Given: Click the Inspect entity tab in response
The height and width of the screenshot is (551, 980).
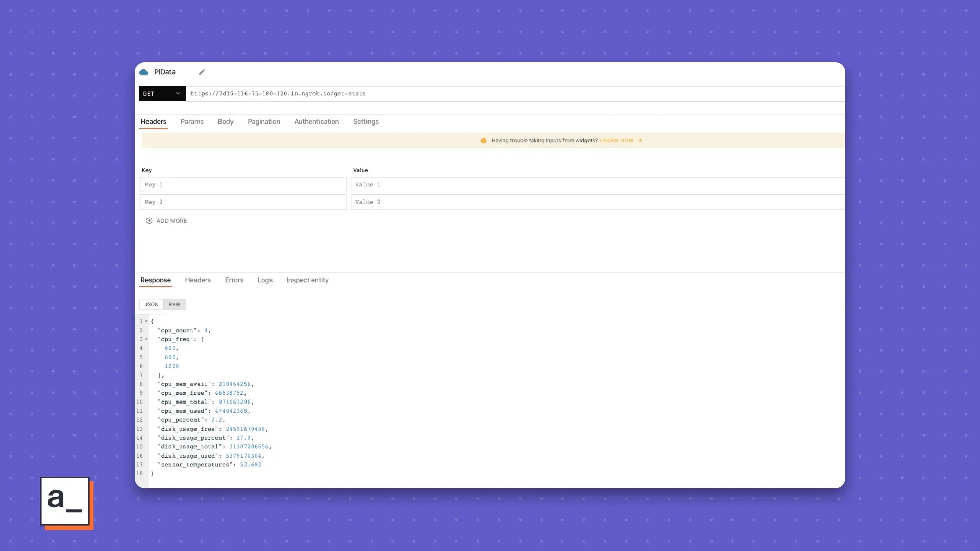Looking at the screenshot, I should point(308,279).
